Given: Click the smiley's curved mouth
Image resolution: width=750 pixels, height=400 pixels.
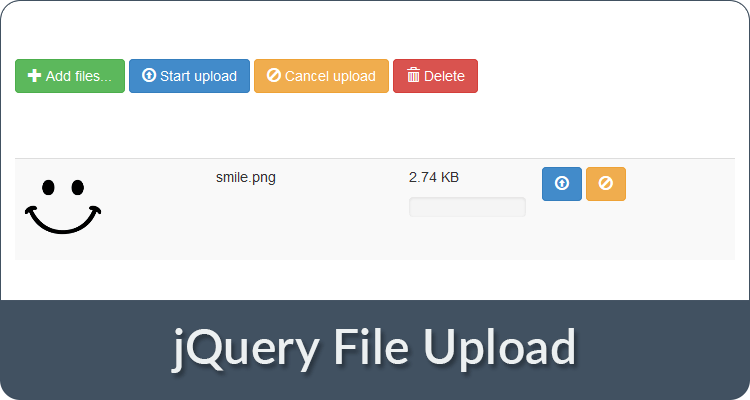Looking at the screenshot, I should click(63, 220).
